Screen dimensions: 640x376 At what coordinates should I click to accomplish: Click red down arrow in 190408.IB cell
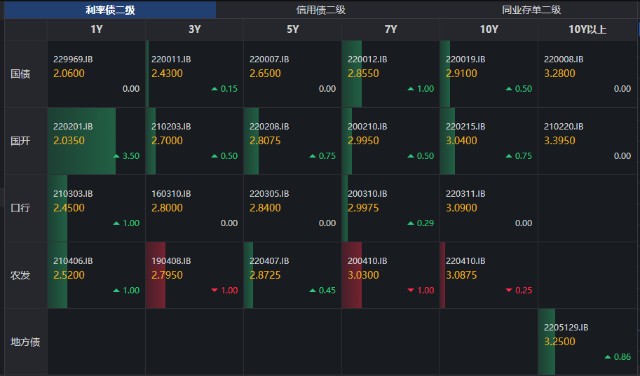coord(214,290)
